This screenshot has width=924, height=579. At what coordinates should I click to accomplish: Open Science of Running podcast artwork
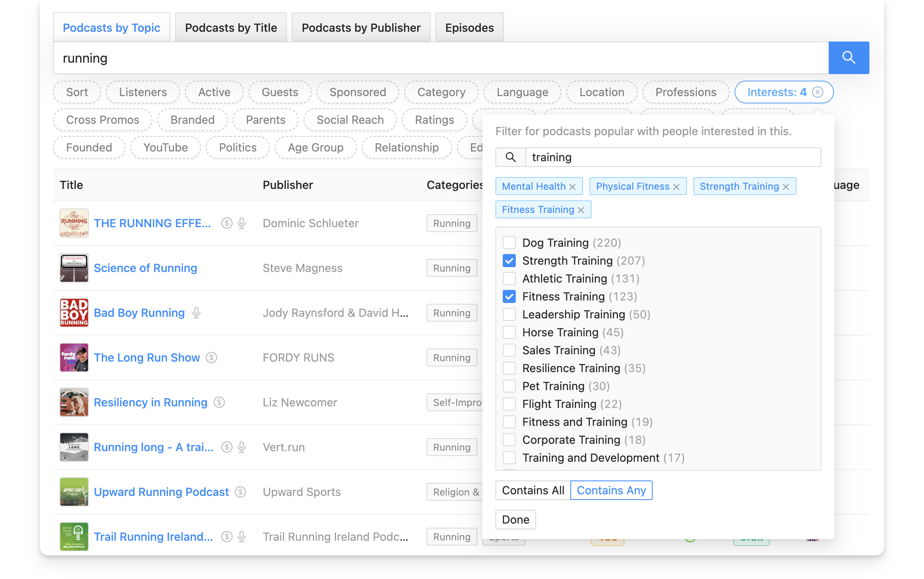tap(74, 268)
